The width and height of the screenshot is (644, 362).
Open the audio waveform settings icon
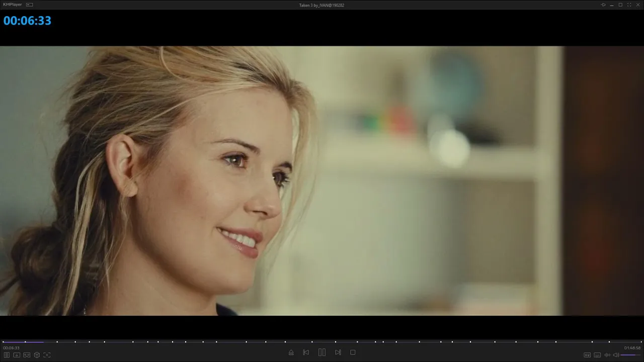coord(607,355)
